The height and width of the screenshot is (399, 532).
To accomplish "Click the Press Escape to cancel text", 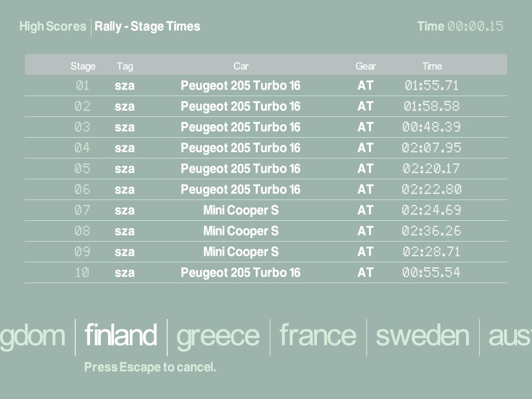I will point(150,367).
